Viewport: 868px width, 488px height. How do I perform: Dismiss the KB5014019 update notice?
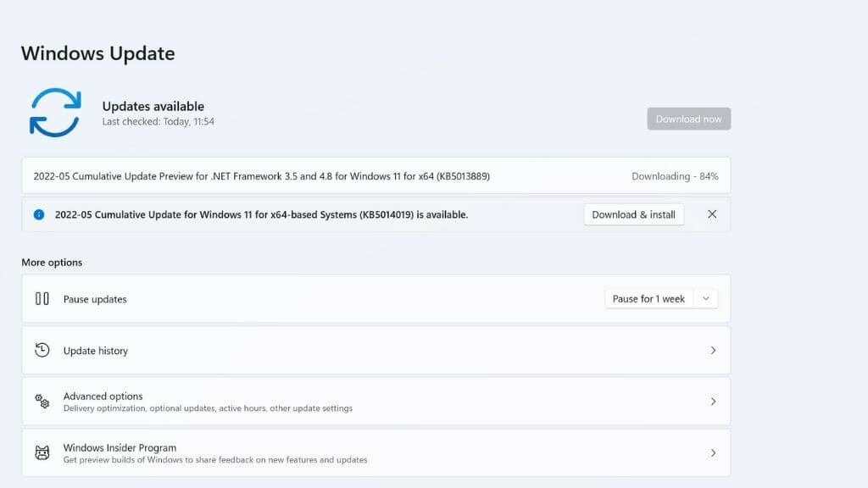[x=712, y=214]
